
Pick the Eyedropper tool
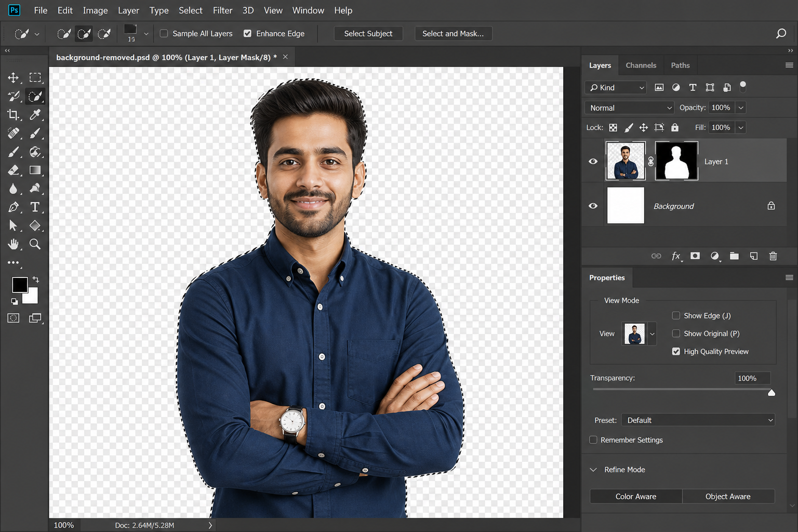tap(35, 115)
